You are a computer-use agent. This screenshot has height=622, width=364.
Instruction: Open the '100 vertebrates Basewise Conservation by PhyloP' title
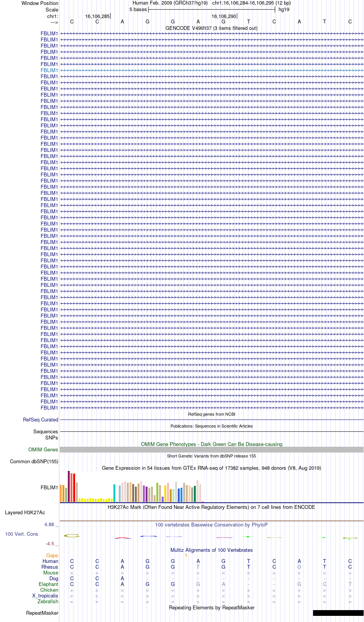tap(212, 525)
